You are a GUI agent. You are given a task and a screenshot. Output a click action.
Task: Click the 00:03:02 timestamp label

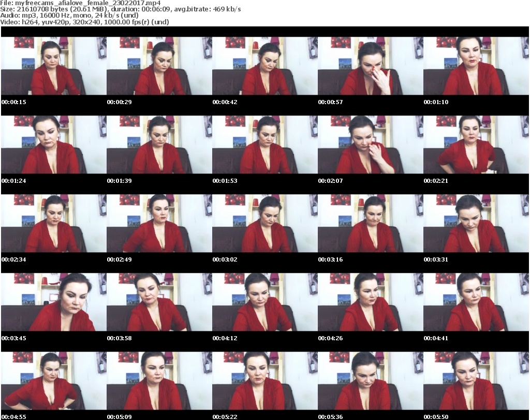(x=225, y=259)
